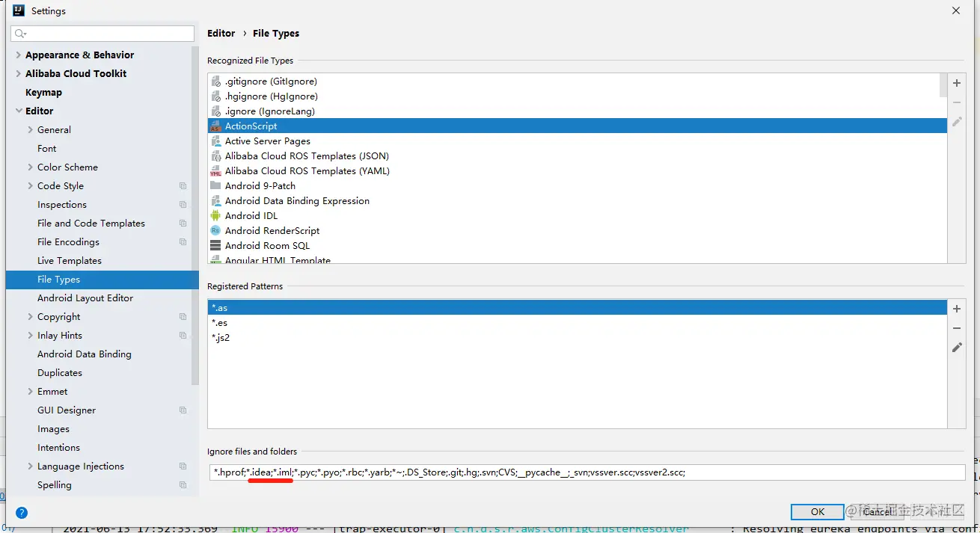Click the project-level icon beside Spelling
The height and width of the screenshot is (533, 980).
(183, 485)
